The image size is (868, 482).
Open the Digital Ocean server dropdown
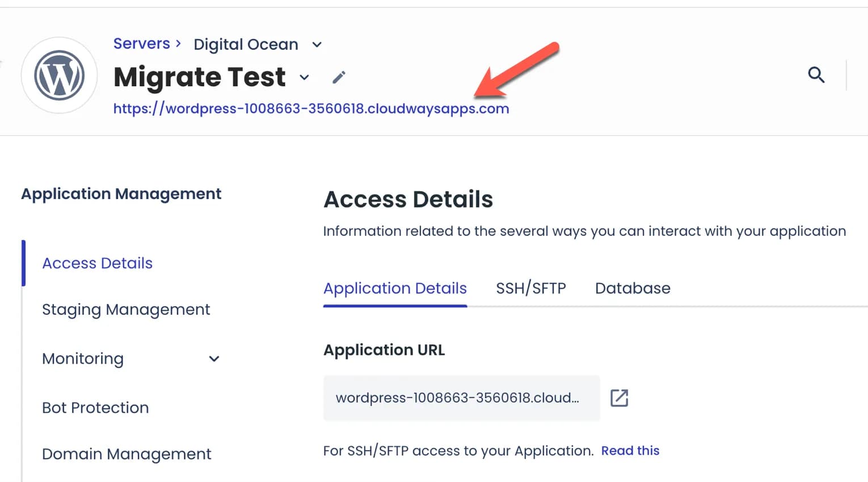click(317, 44)
